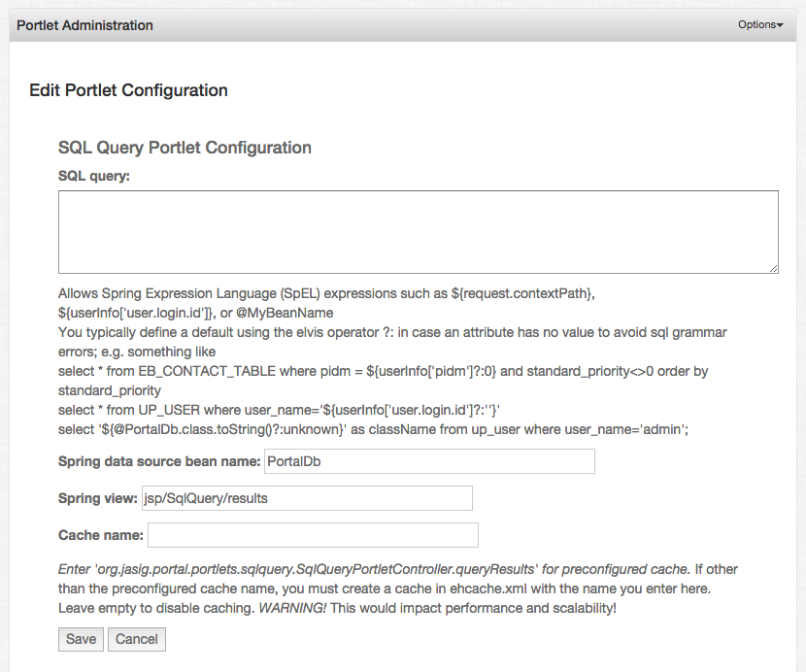Viewport: 806px width, 672px height.
Task: Click the textarea resize grip icon
Action: point(773,268)
